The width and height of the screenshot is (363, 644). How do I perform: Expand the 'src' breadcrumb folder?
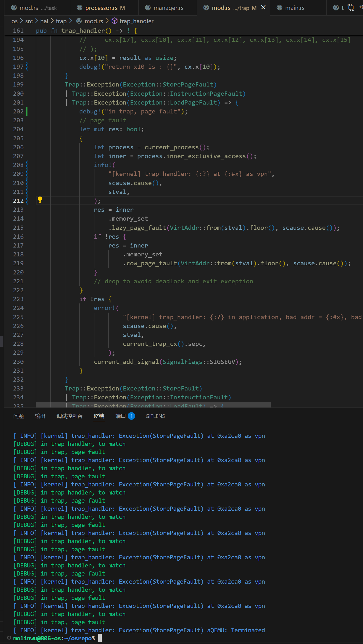29,21
